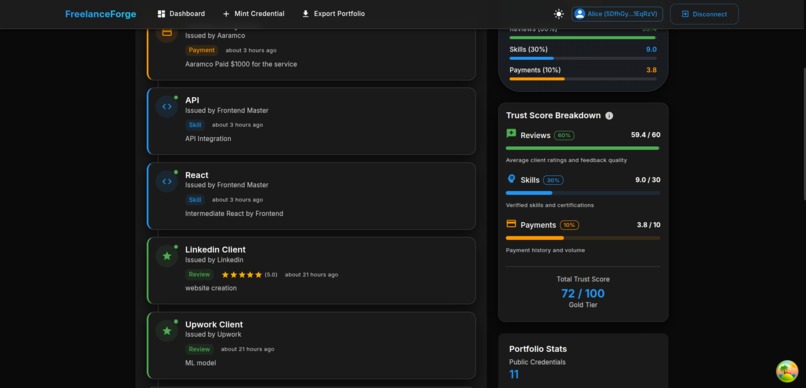806x388 pixels.
Task: Click the info icon next to Trust Score Breakdown
Action: [609, 116]
